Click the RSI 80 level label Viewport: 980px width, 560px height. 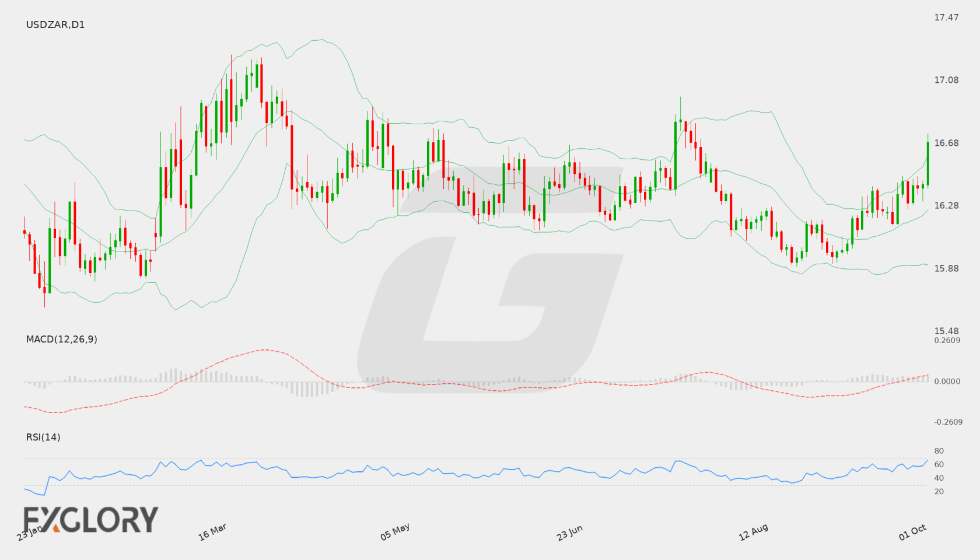[x=939, y=451]
